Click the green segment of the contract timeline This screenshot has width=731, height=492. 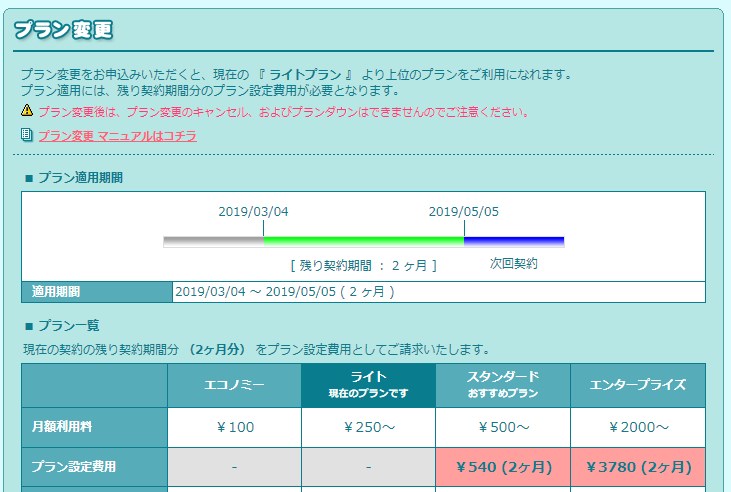363,241
